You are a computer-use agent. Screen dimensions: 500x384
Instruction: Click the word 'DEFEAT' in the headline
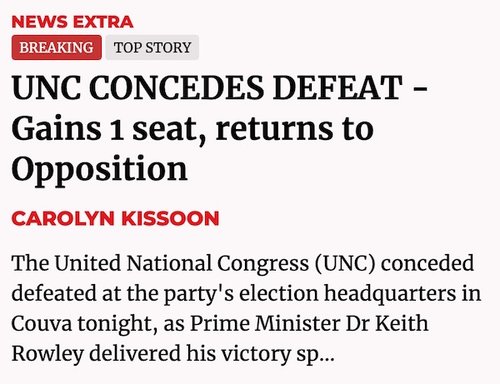tap(337, 88)
